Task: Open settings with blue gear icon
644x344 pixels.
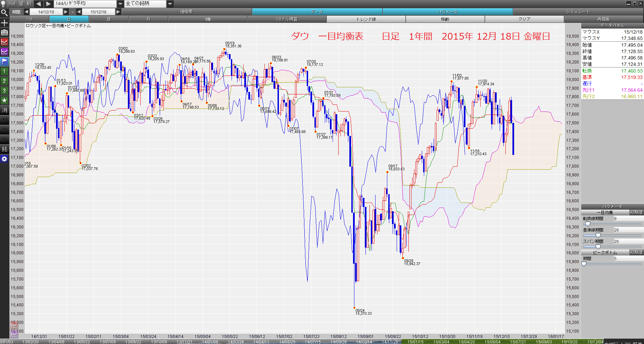Action: point(4,159)
